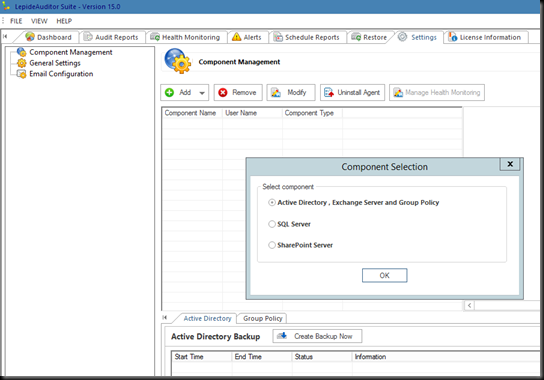Select Email Configuration in the tree

point(61,74)
